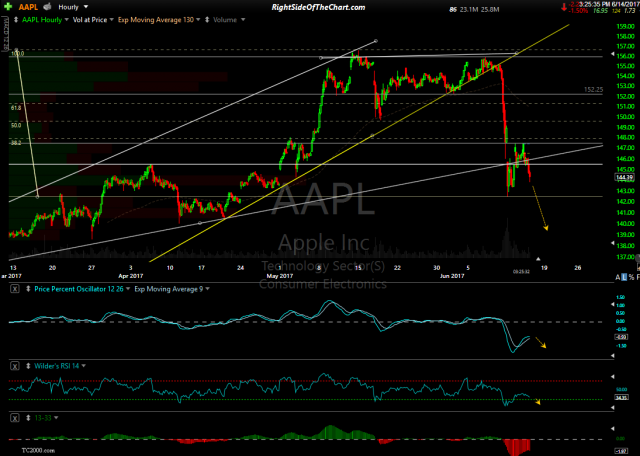
Task: Toggle the L logarithmic scale button
Action: click(624, 278)
